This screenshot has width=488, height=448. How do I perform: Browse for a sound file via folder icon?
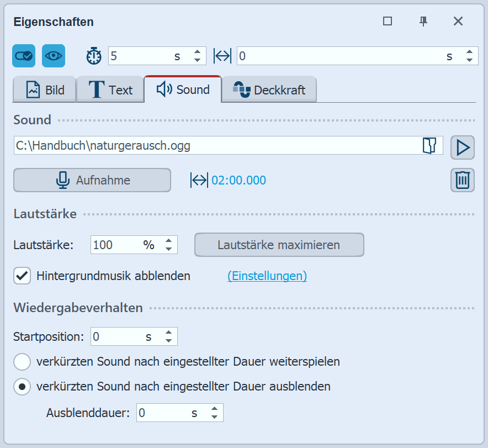pos(430,145)
